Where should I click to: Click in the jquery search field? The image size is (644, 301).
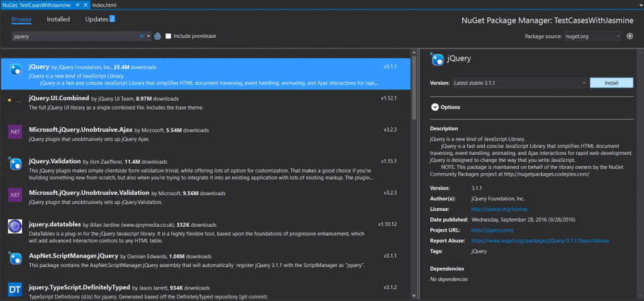(76, 36)
